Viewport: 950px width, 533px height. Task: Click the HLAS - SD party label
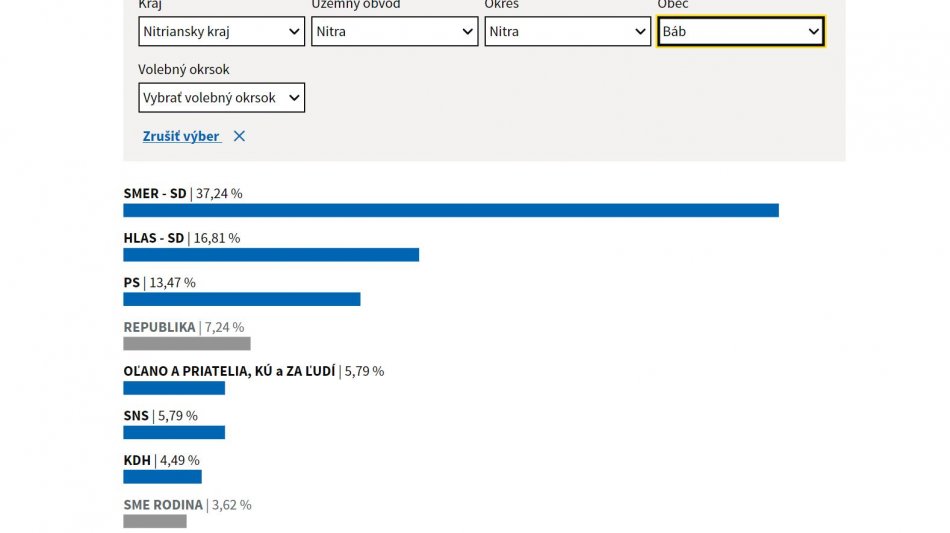pyautogui.click(x=153, y=238)
